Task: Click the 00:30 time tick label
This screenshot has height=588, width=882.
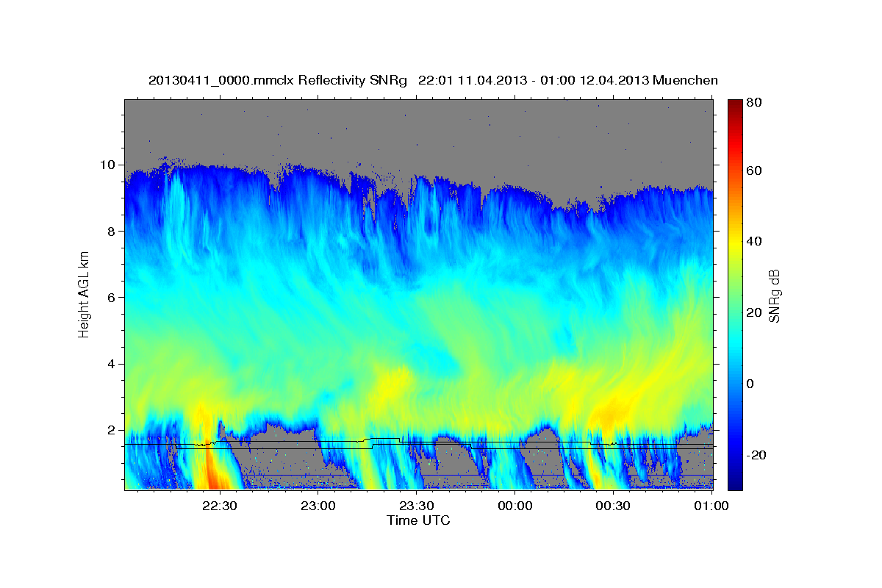Action: click(614, 506)
